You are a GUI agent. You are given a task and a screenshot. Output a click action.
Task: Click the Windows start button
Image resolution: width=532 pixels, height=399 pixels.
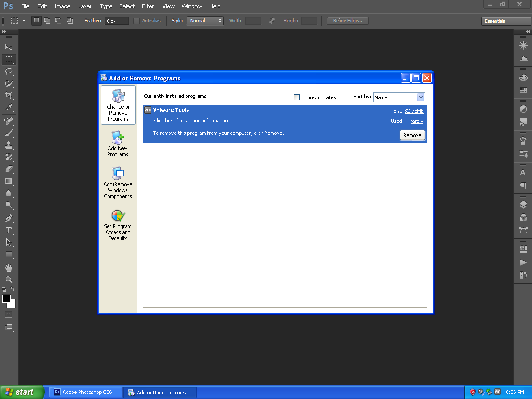[22, 392]
